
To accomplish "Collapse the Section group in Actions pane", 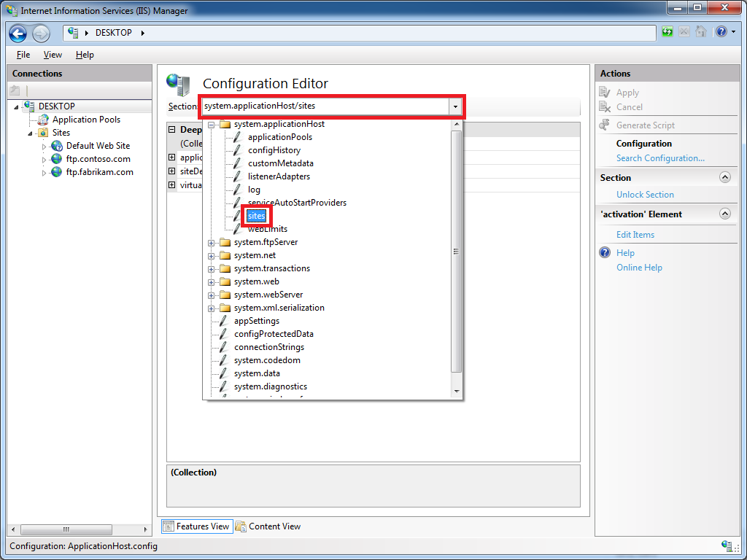I will pos(724,177).
